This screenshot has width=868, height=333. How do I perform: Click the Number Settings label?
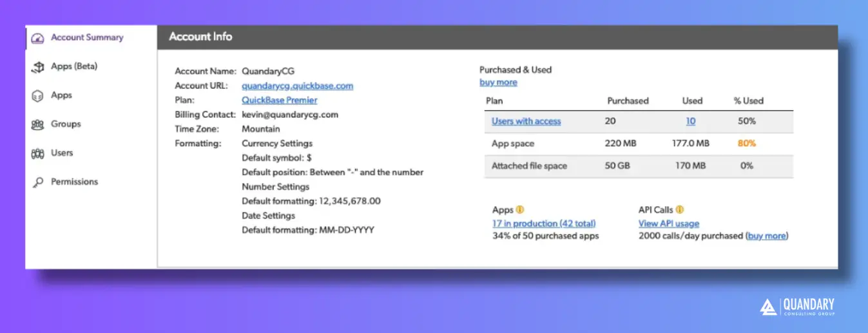[276, 187]
